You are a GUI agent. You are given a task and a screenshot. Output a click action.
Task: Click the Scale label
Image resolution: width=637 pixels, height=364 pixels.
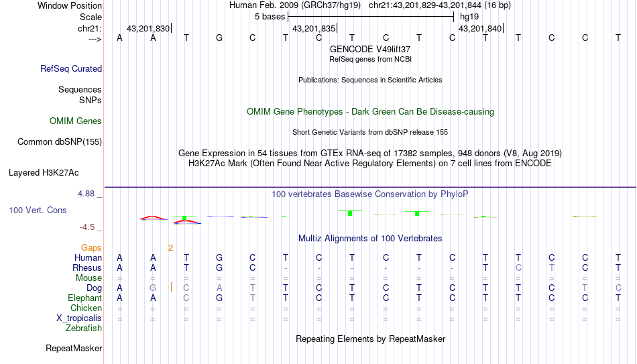pyautogui.click(x=91, y=17)
